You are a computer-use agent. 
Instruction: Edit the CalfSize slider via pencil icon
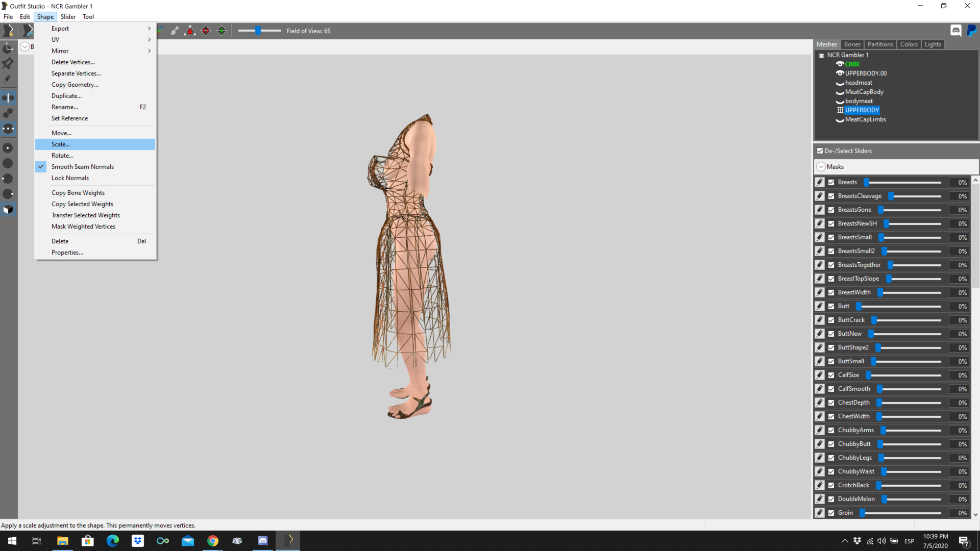point(820,375)
